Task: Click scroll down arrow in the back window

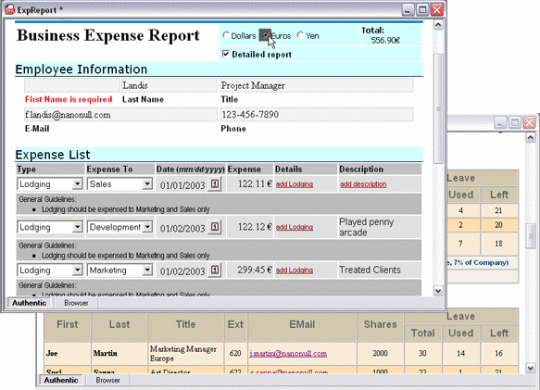Action: (x=530, y=368)
